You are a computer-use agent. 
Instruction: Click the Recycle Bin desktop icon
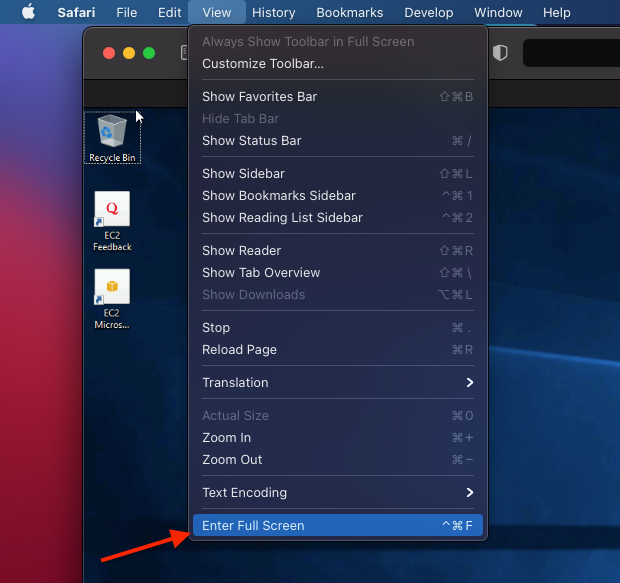(112, 137)
